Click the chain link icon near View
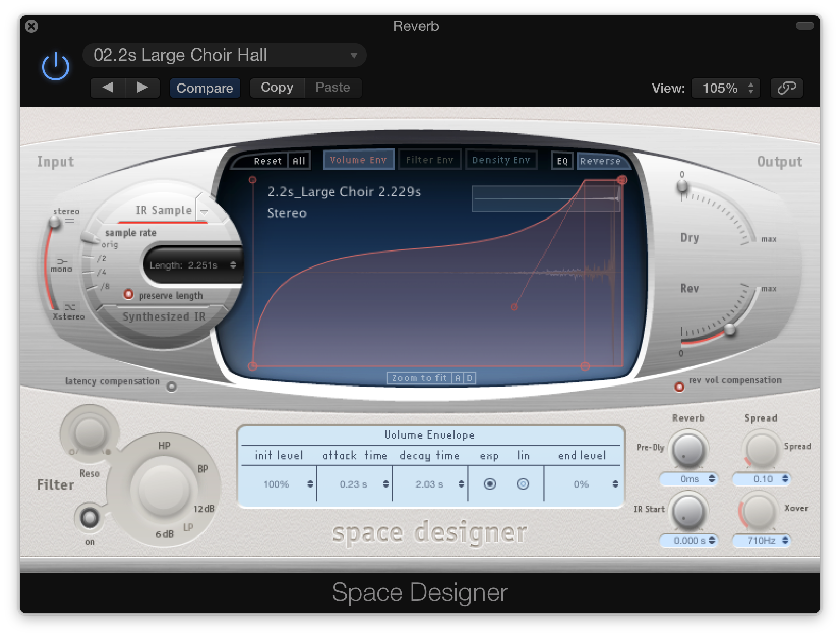The height and width of the screenshot is (637, 840). (x=786, y=88)
